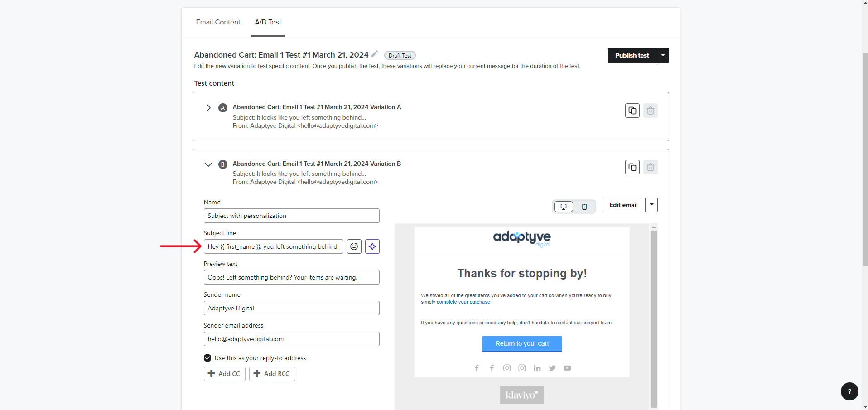The width and height of the screenshot is (868, 410).
Task: Click the pencil icon to rename test
Action: click(375, 54)
